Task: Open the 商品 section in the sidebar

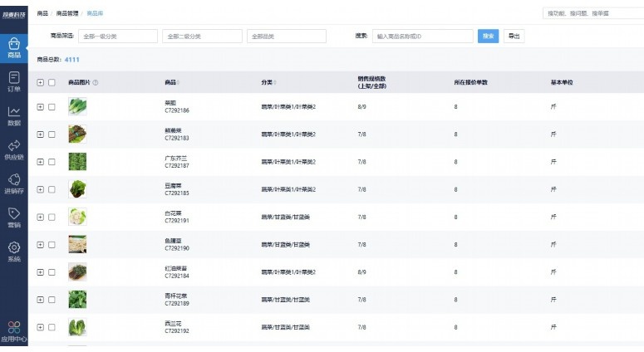Action: pyautogui.click(x=14, y=48)
